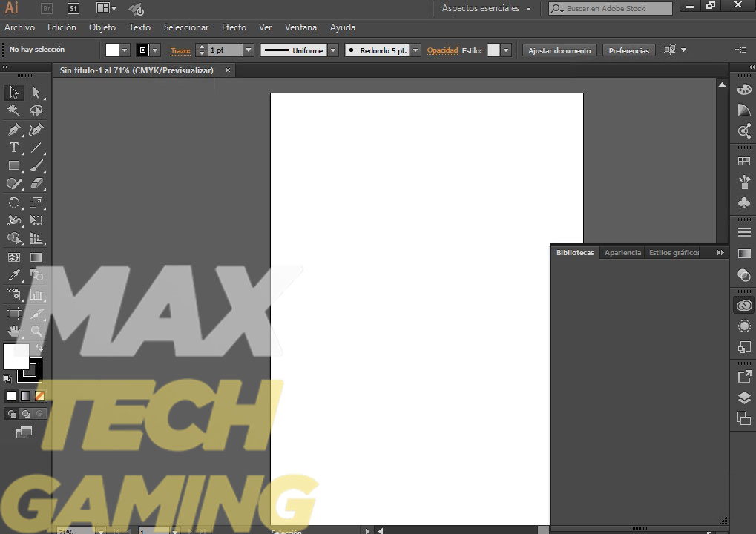This screenshot has height=534, width=756.
Task: Select the Pen tool
Action: pyautogui.click(x=13, y=129)
